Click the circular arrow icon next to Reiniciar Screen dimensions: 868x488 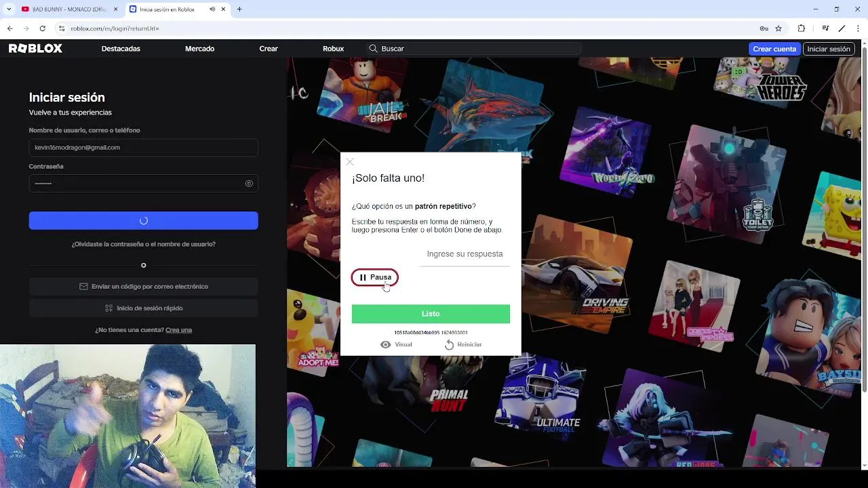point(449,345)
